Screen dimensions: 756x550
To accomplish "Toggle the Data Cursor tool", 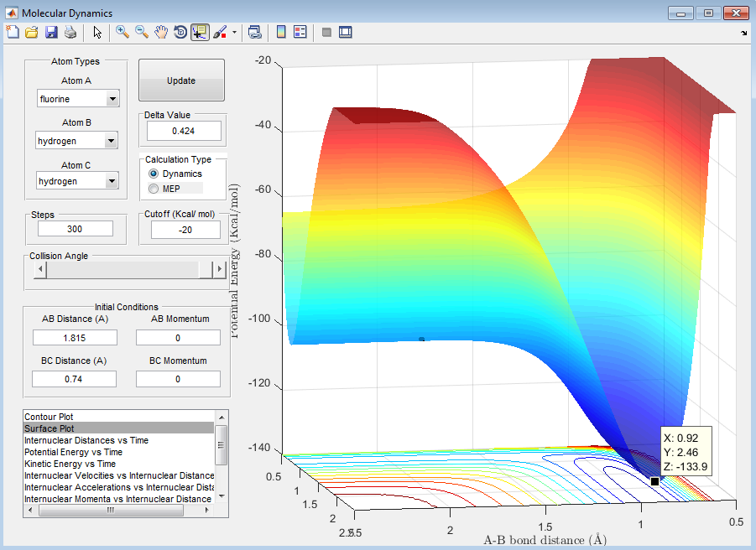I will tap(200, 33).
